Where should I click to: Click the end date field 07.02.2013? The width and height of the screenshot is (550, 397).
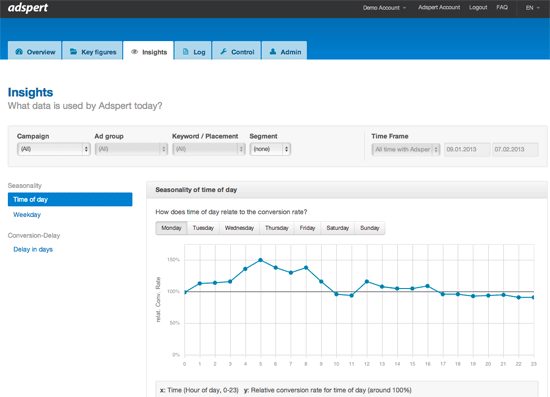[515, 149]
